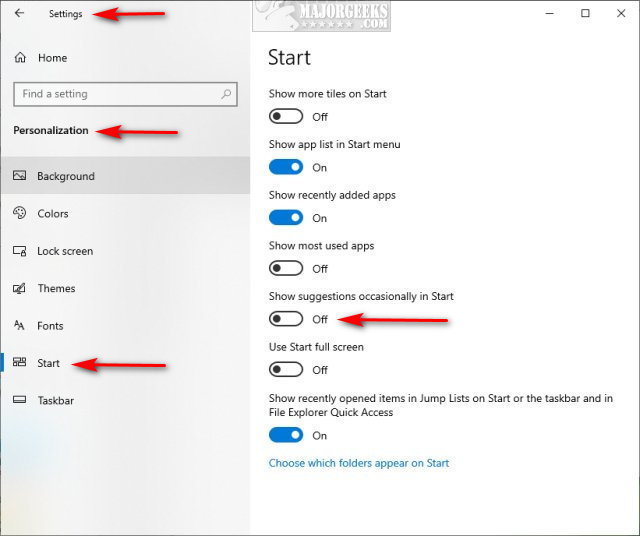Click the Lock screen icon

[x=19, y=251]
